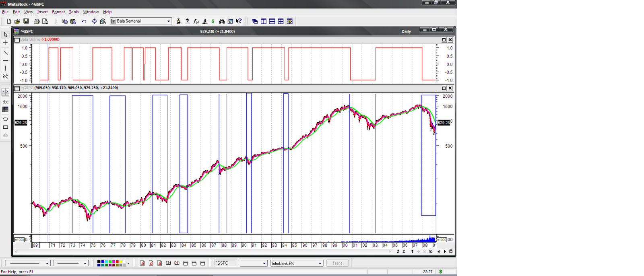Copy with the toolbar copy icon
Image resolution: width=644 pixels, height=276 pixels.
tap(64, 21)
